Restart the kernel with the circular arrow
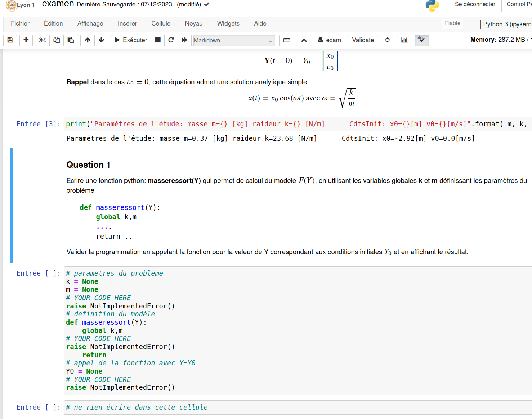532x419 pixels. (171, 40)
